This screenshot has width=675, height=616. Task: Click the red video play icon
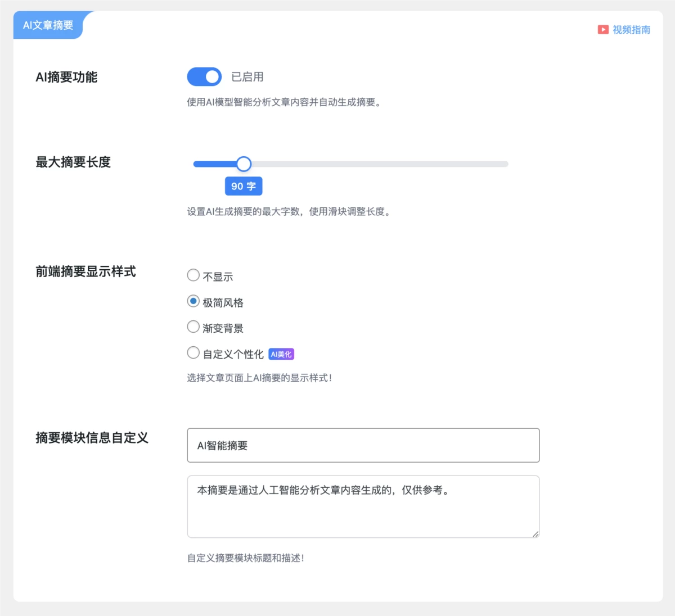pyautogui.click(x=603, y=30)
